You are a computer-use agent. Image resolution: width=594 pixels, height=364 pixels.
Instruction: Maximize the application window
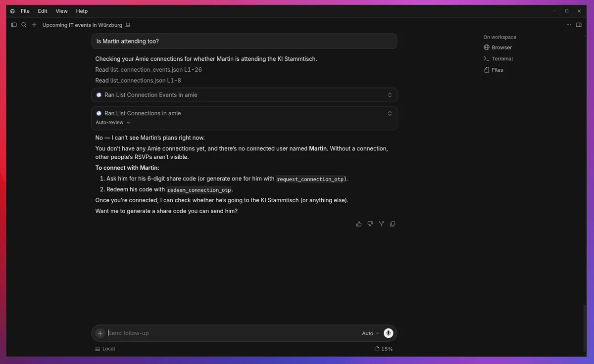[x=567, y=11]
